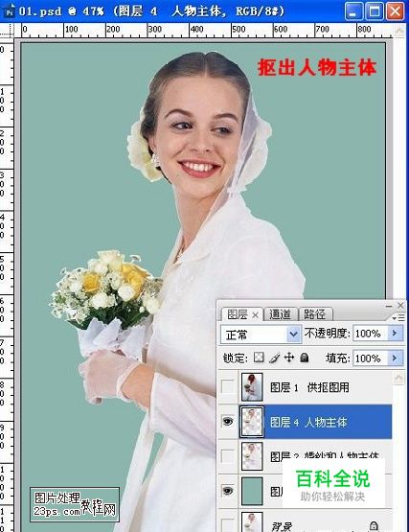Click the 填充 100% value field
The image size is (409, 532).
coord(371,358)
